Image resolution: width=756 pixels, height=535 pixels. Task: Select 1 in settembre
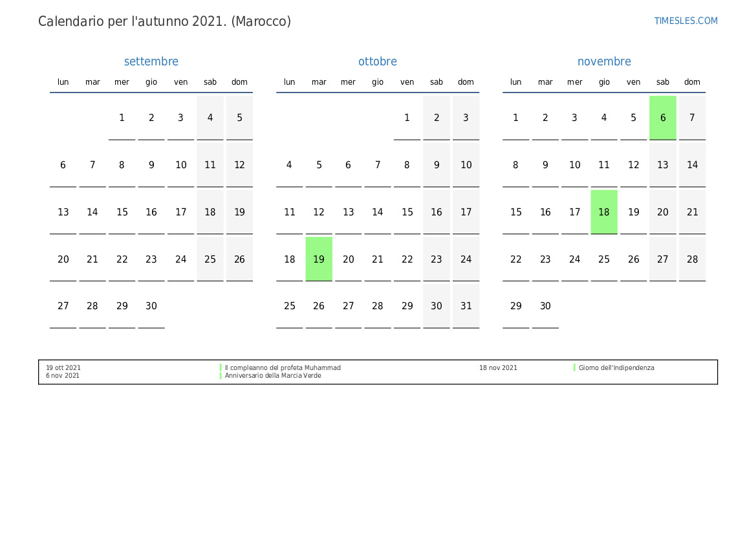pyautogui.click(x=122, y=118)
